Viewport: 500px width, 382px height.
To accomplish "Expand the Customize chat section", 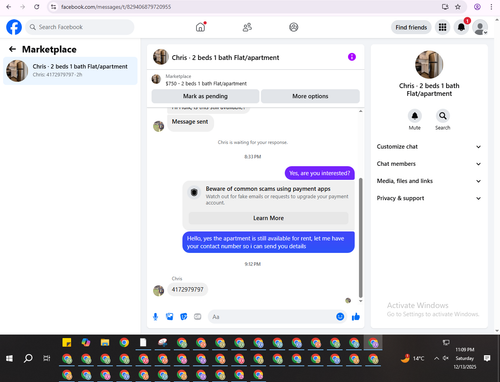I will click(429, 147).
